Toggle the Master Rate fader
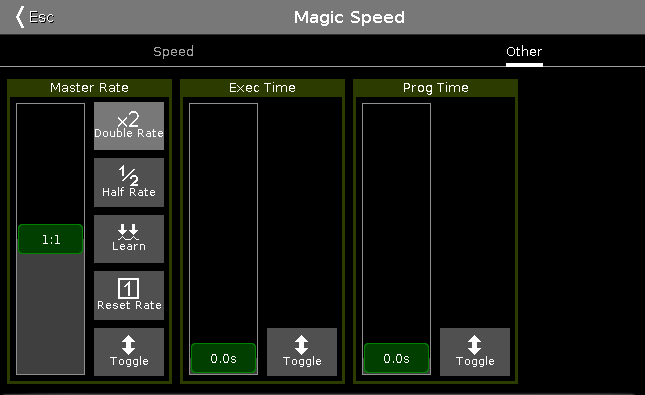The height and width of the screenshot is (395, 645). (x=129, y=352)
